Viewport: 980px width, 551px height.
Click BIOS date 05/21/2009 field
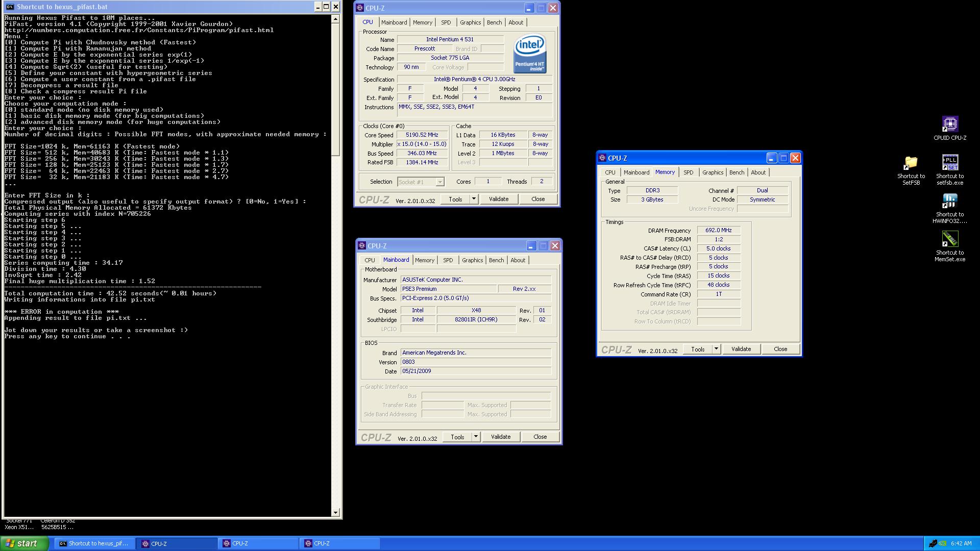coord(476,371)
